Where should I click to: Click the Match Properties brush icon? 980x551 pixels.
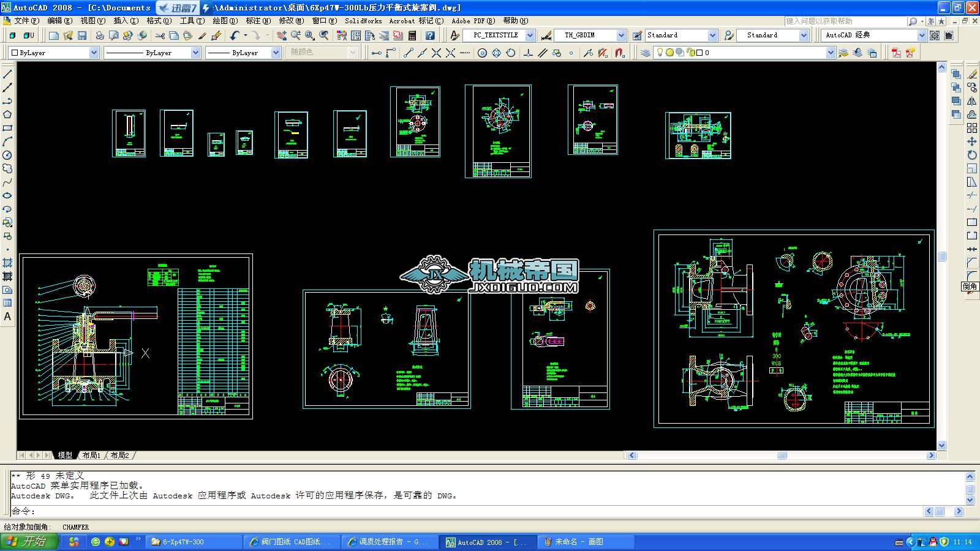click(202, 36)
